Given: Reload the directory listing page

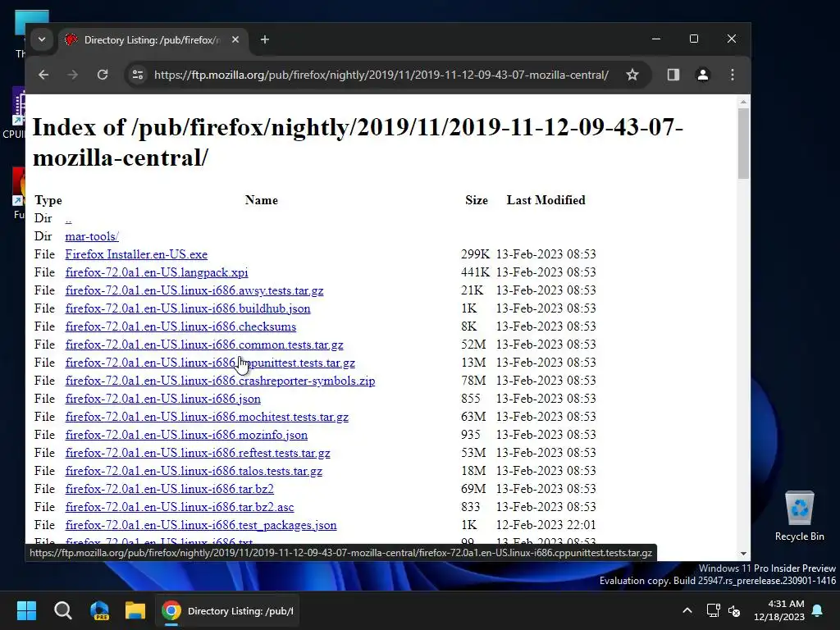Looking at the screenshot, I should tap(103, 75).
